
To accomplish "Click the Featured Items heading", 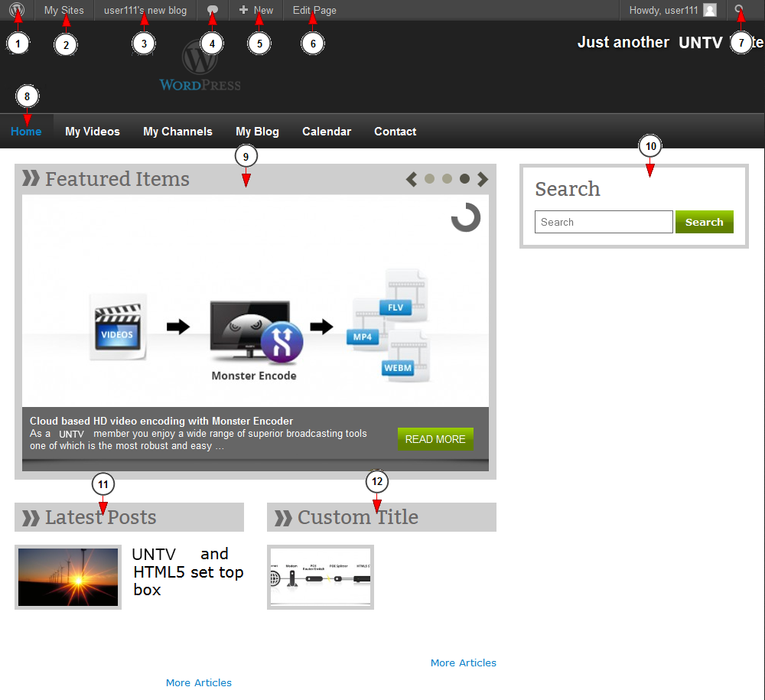I will (117, 179).
